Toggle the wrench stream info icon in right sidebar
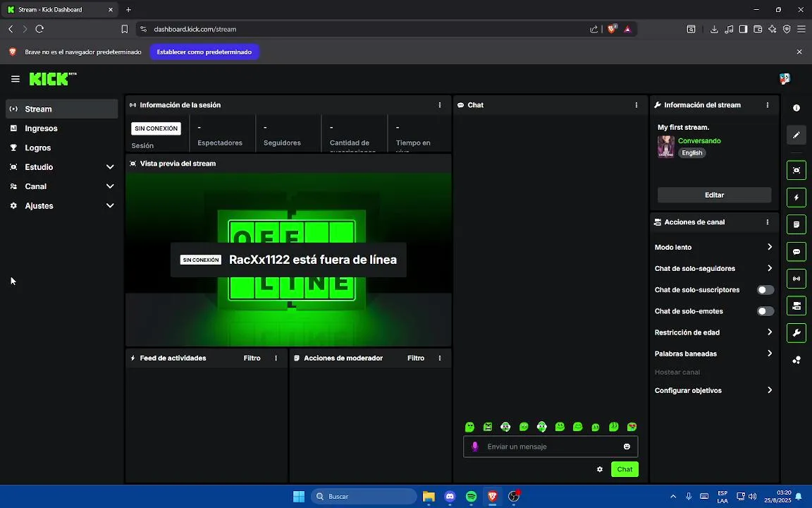This screenshot has height=508, width=812. pyautogui.click(x=796, y=333)
